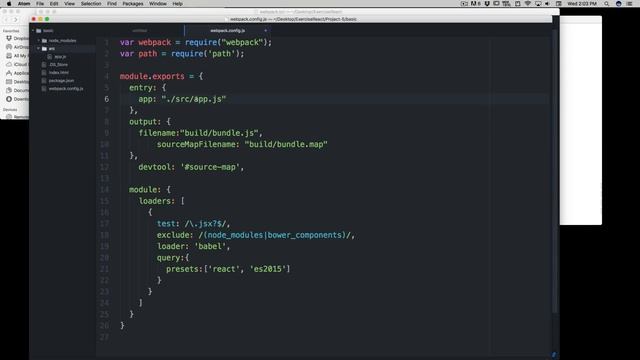Image resolution: width=640 pixels, height=360 pixels.
Task: Click the node_modules folder icon
Action: click(44, 40)
